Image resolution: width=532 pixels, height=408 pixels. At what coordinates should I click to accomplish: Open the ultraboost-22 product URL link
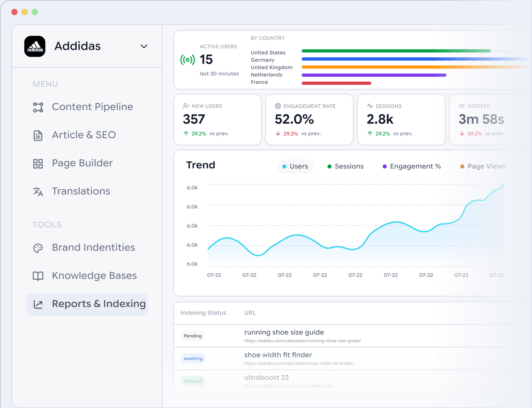(x=289, y=386)
